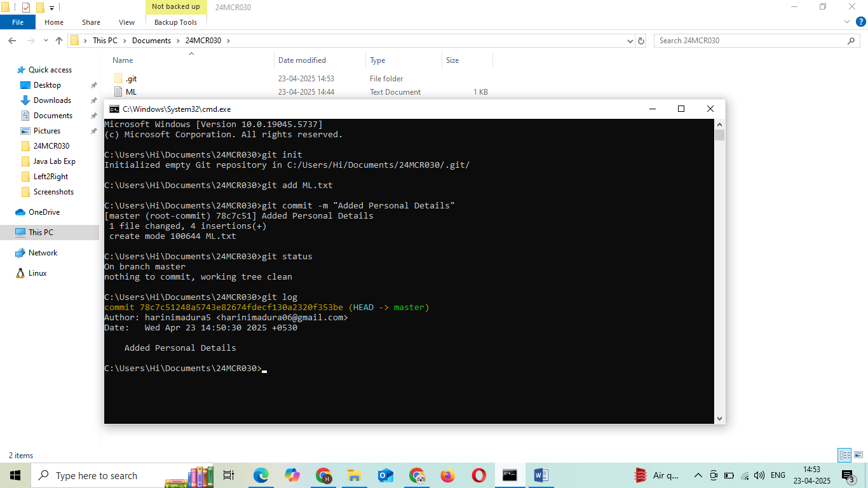Select Linux in navigation pane
Viewport: 868px width, 488px height.
click(37, 273)
